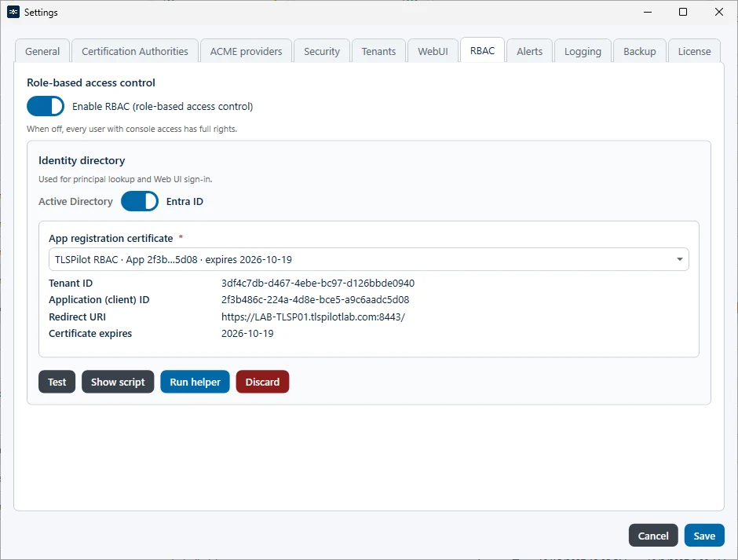
Task: Toggle Enable RBAC switch
Action: [46, 106]
